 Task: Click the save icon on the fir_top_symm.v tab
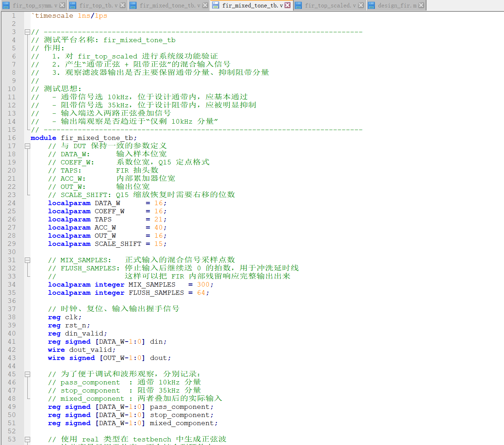6,5
